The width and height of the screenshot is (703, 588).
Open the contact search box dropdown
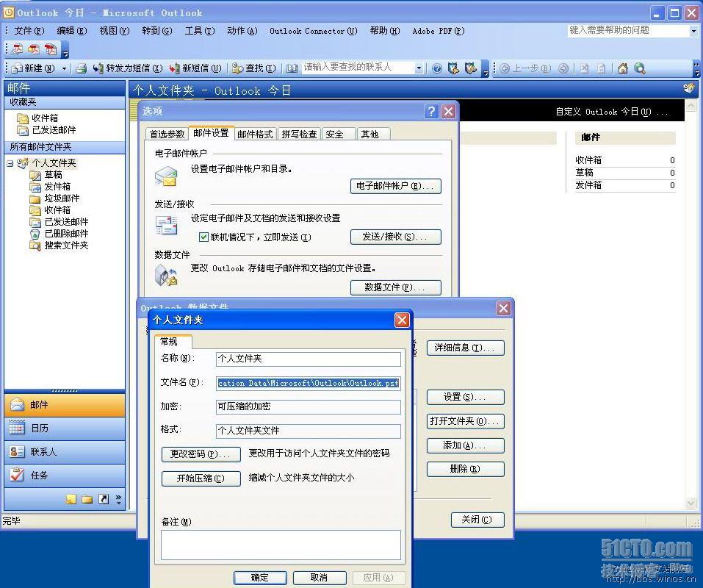pyautogui.click(x=419, y=68)
